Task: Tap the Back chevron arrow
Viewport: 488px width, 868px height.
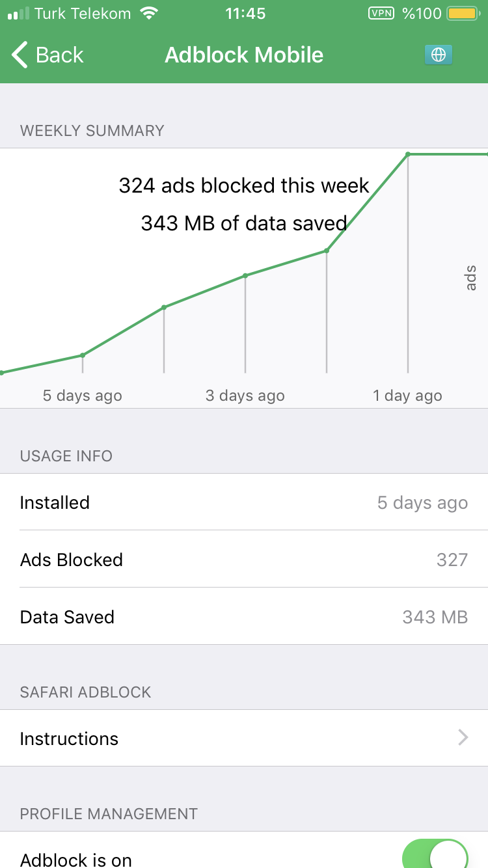Action: point(20,55)
